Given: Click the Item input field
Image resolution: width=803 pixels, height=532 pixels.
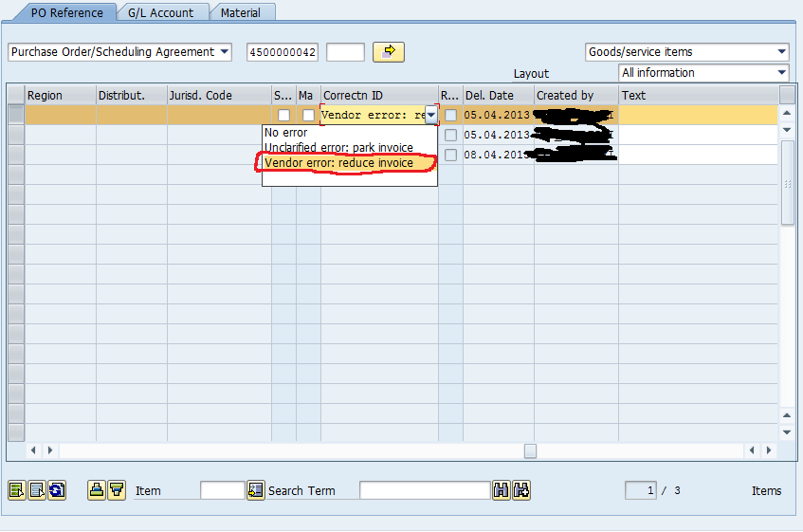Looking at the screenshot, I should [x=222, y=490].
